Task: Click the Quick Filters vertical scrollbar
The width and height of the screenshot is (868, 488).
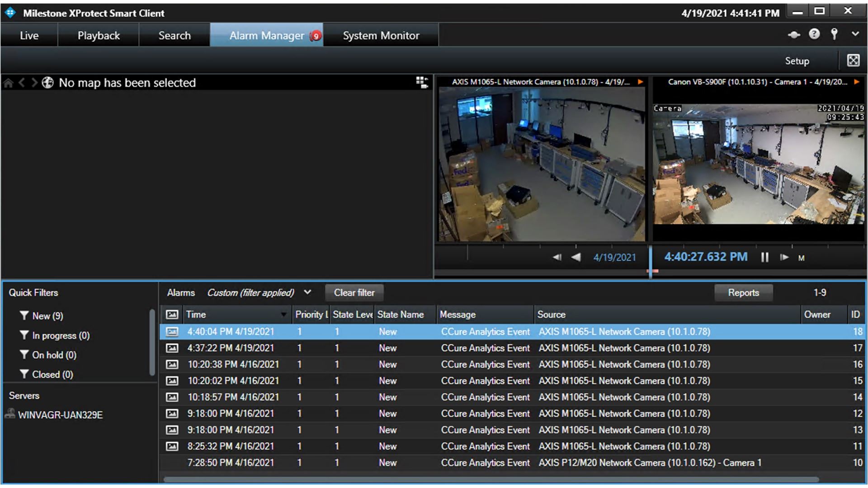Action: (x=152, y=342)
